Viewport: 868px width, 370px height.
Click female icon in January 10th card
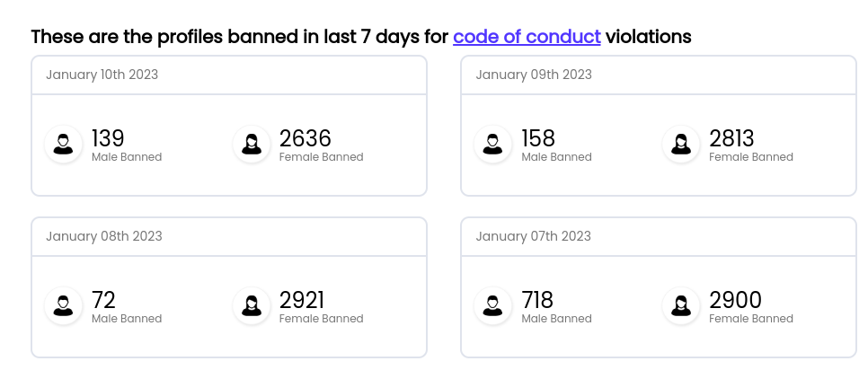252,144
